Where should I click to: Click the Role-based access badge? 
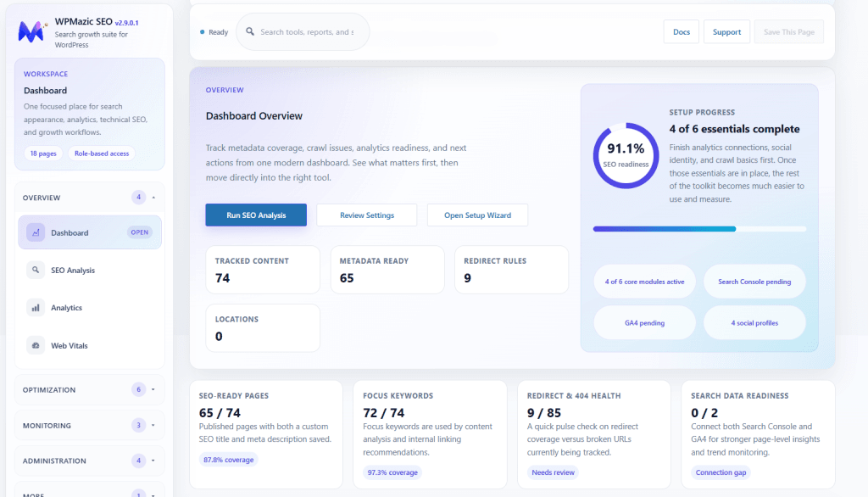pos(102,154)
